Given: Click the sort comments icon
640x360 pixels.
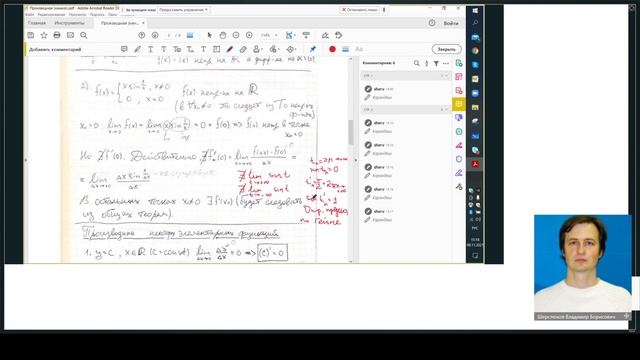Looking at the screenshot, I should 427,63.
